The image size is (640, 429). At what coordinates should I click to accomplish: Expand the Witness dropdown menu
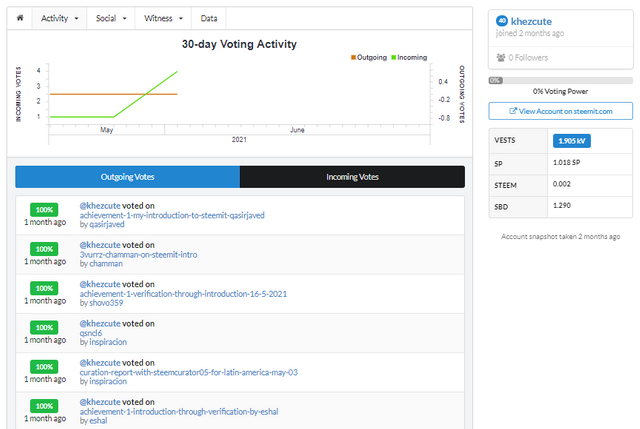point(163,18)
